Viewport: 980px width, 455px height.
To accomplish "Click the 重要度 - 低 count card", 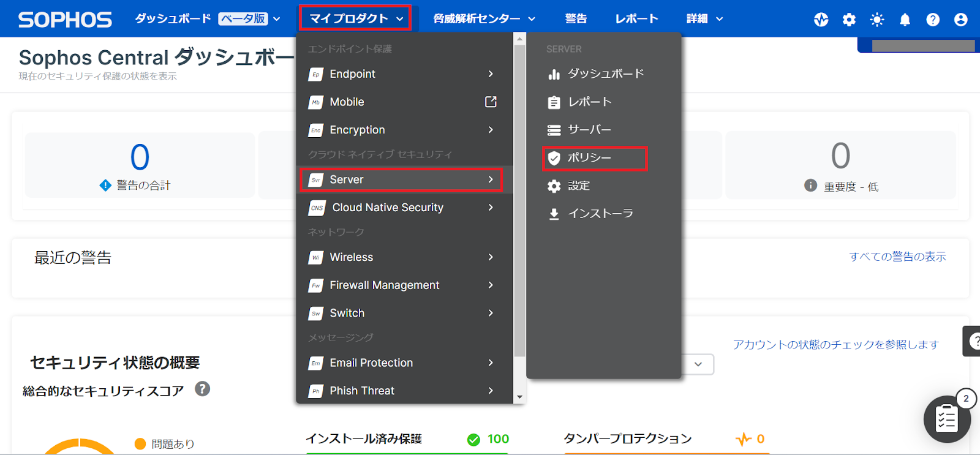I will point(840,165).
